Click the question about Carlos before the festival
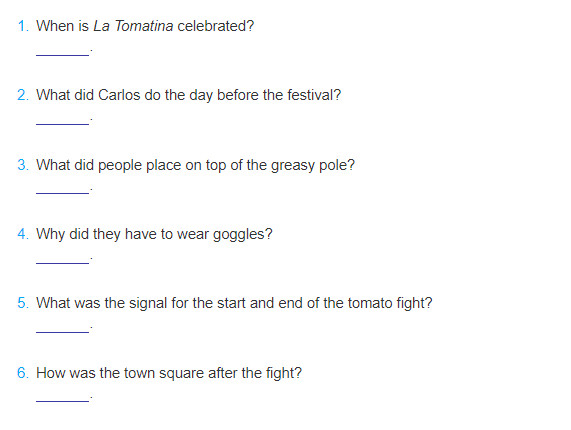 (189, 95)
